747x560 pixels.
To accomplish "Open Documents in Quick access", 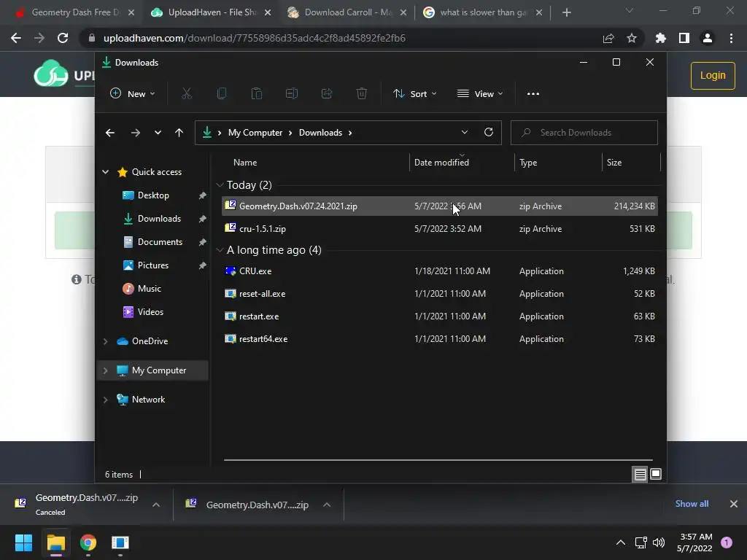I will [160, 242].
